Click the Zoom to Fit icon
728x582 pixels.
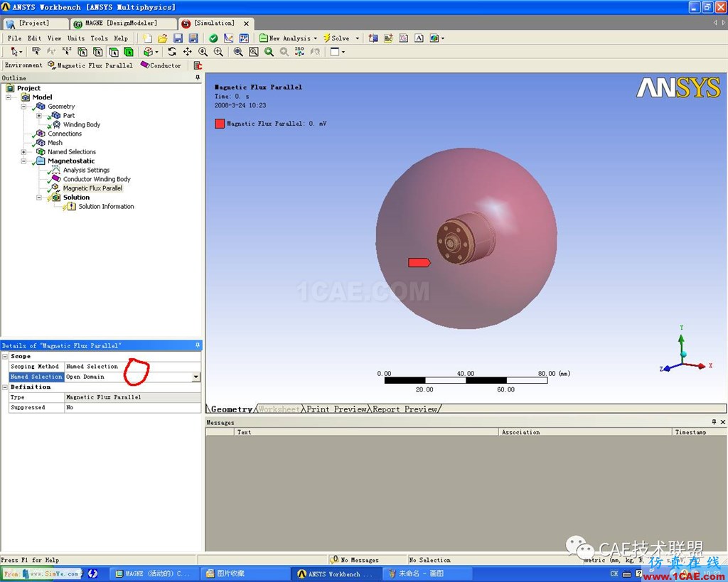pos(238,51)
